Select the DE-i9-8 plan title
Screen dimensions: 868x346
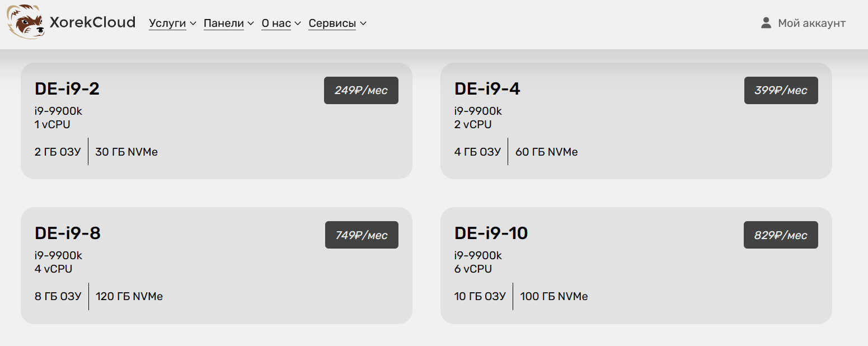tap(67, 233)
